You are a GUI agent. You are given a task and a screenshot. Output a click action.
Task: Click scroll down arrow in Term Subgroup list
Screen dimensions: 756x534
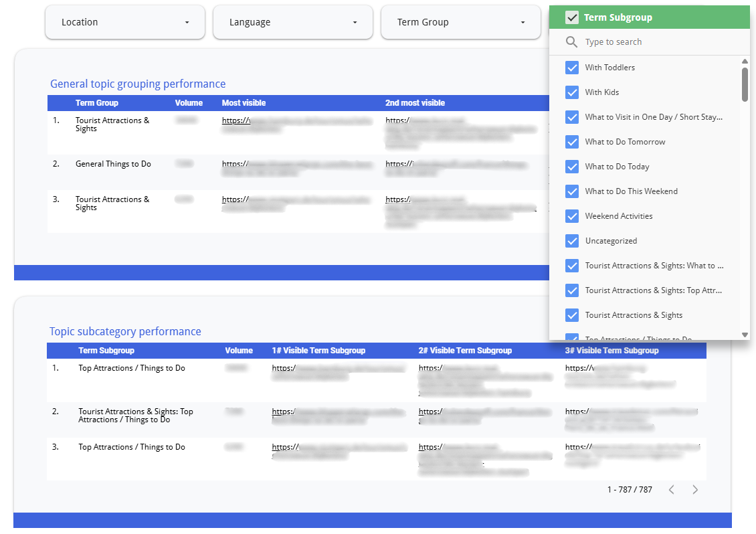coord(745,335)
